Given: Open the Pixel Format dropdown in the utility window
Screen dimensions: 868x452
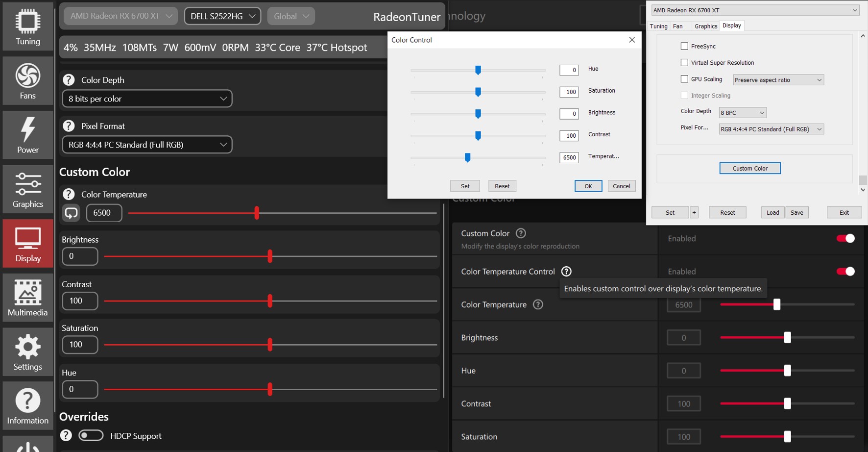Looking at the screenshot, I should click(x=772, y=129).
